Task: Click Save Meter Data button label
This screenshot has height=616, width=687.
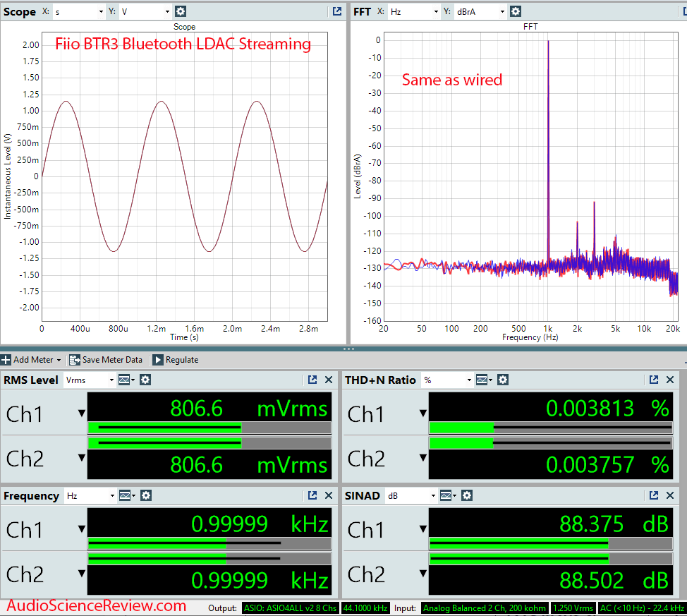Action: (112, 360)
